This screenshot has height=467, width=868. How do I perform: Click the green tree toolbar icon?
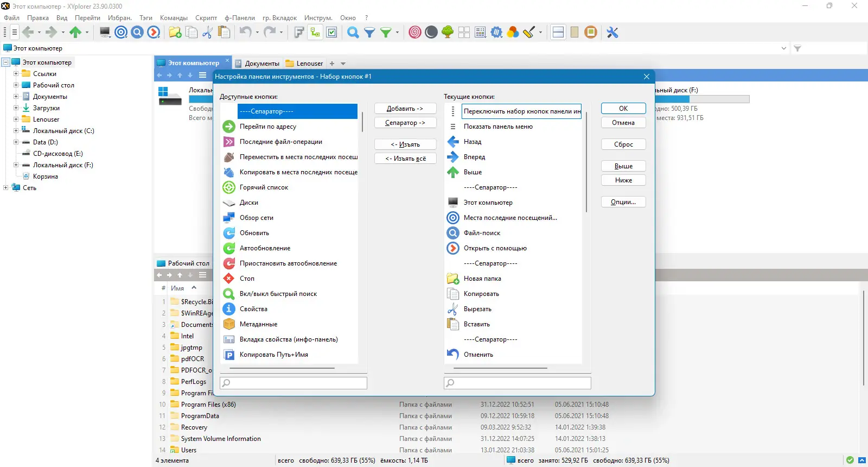(x=448, y=33)
